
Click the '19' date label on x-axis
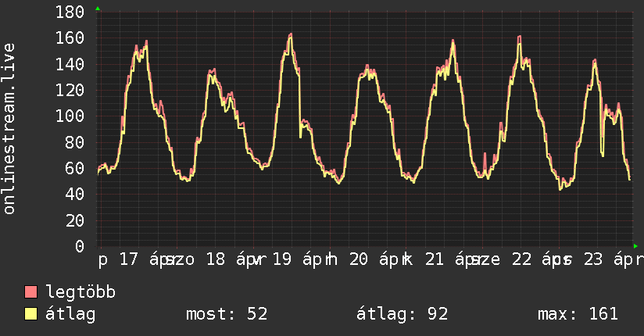tap(281, 259)
